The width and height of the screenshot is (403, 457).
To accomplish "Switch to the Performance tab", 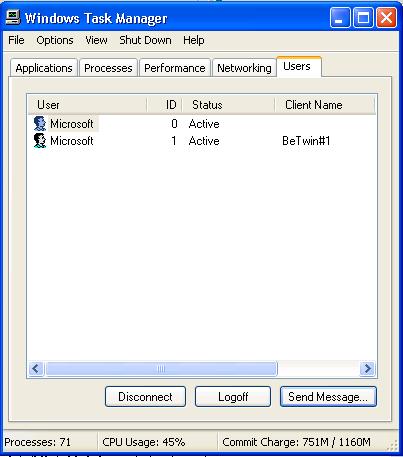I will [x=175, y=68].
